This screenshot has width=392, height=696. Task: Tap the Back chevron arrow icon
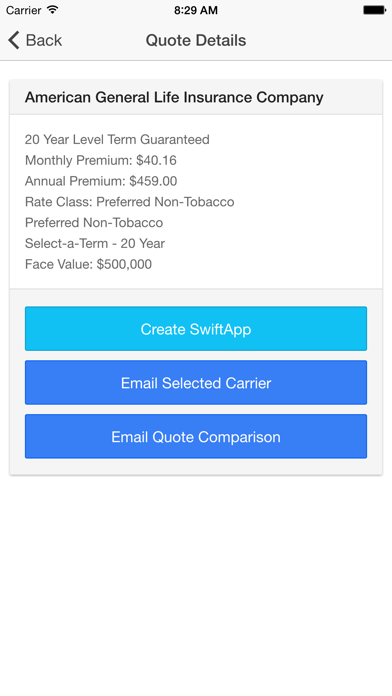tap(14, 40)
